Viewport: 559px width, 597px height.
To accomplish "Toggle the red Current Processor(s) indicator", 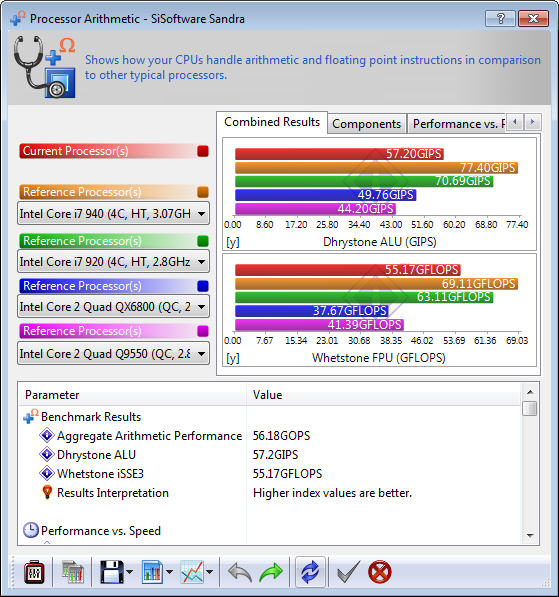I will [x=203, y=151].
